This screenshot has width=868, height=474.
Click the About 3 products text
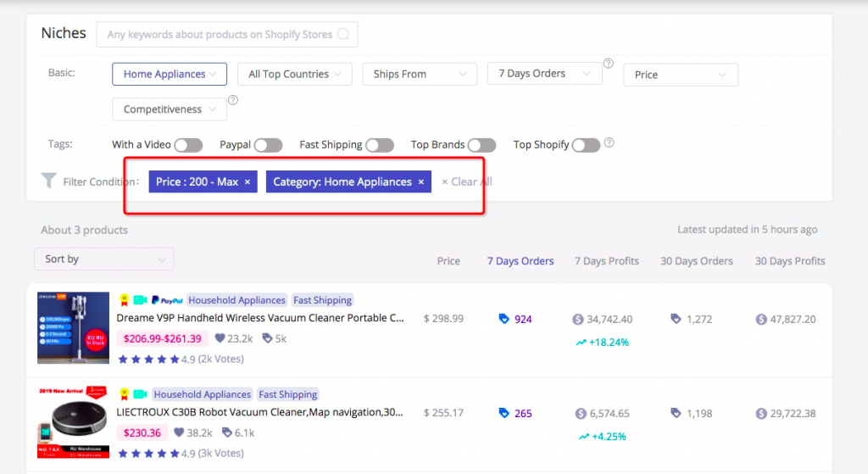pos(84,230)
